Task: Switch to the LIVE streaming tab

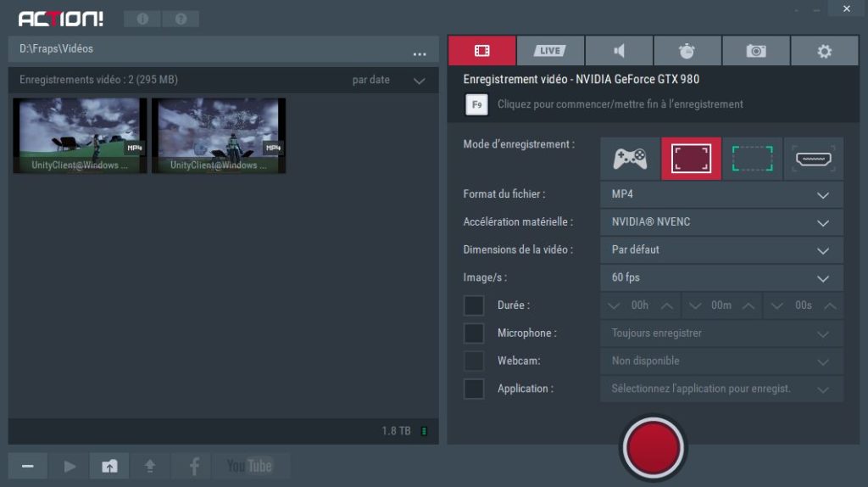Action: [x=550, y=51]
